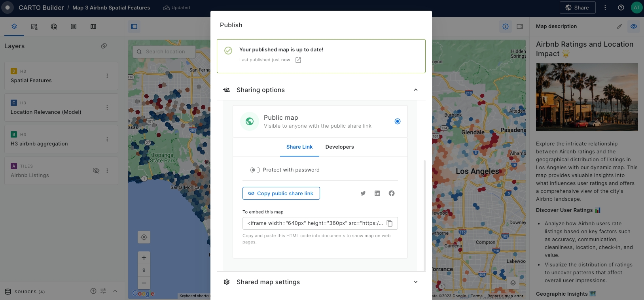Image resolution: width=644 pixels, height=300 pixels.
Task: Toggle the right panel layout icon
Action: (x=520, y=26)
